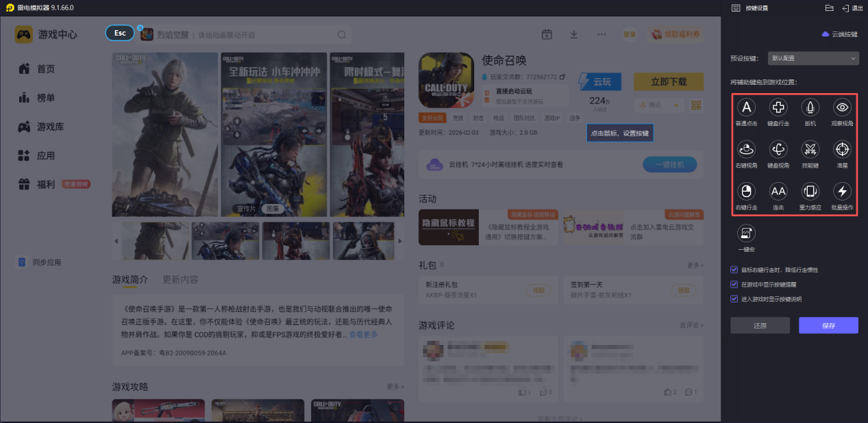The image size is (868, 423).
Task: Click the 支持云玩 tag
Action: 433,118
